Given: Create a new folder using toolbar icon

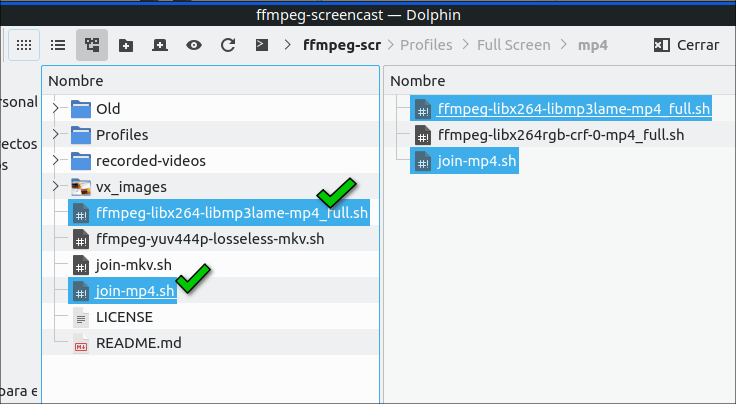Looking at the screenshot, I should pyautogui.click(x=126, y=45).
